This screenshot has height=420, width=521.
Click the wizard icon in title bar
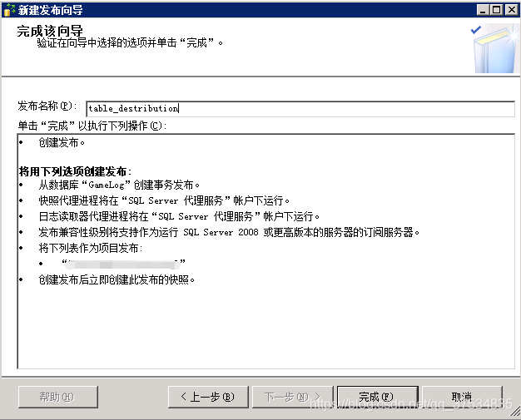click(x=9, y=10)
